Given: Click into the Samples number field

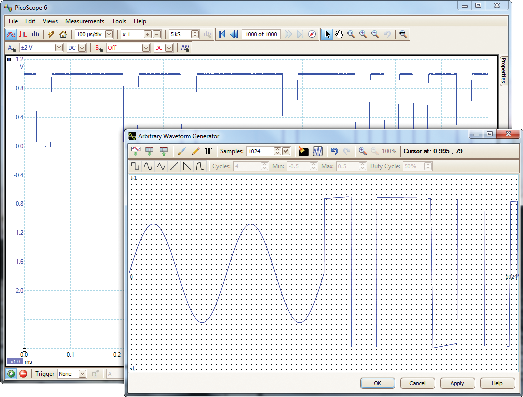Looking at the screenshot, I should coord(261,151).
